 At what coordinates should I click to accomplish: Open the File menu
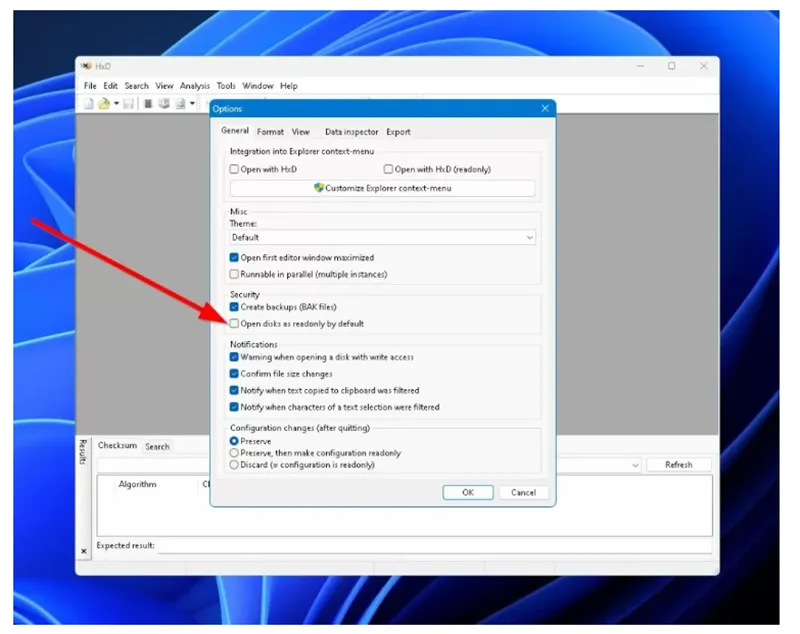pos(90,86)
